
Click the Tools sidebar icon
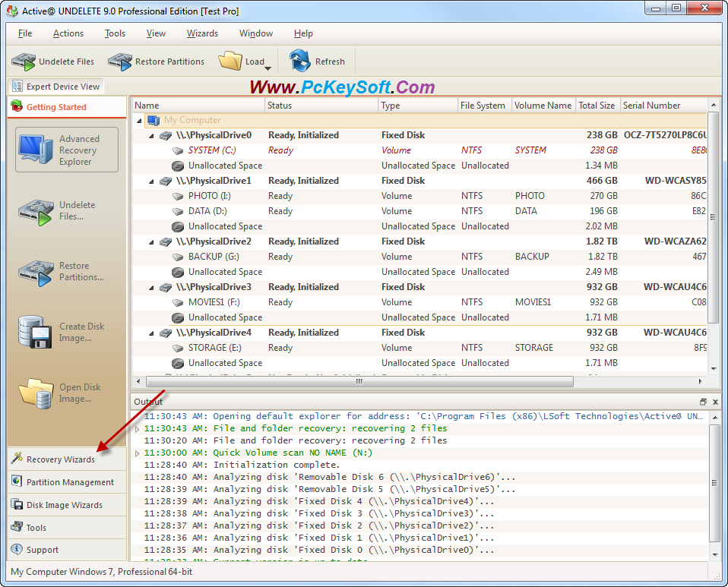17,527
